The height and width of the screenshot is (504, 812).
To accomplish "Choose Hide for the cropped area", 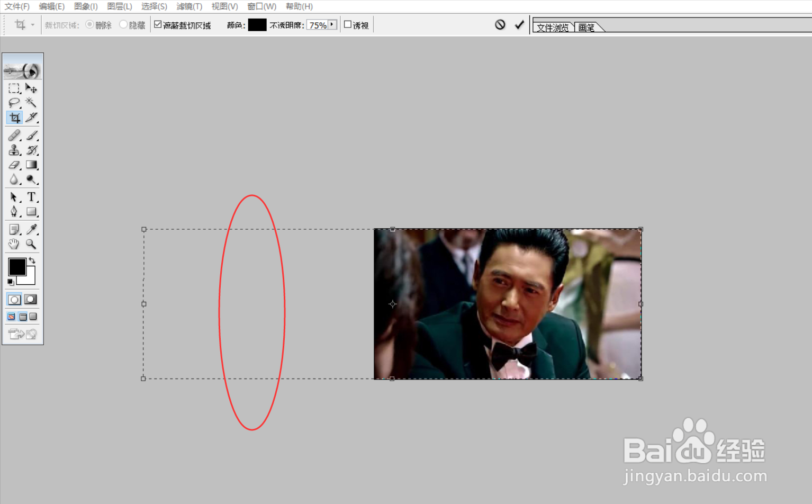I will (123, 24).
